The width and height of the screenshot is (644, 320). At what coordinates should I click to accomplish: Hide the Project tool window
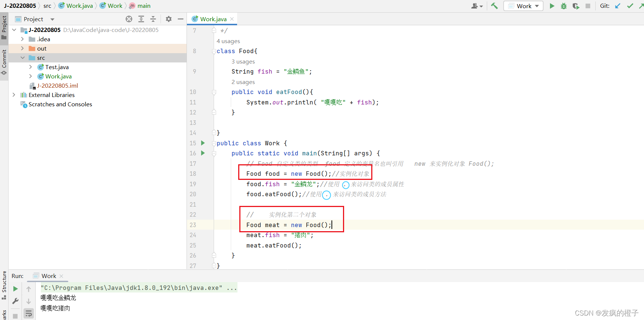point(181,19)
